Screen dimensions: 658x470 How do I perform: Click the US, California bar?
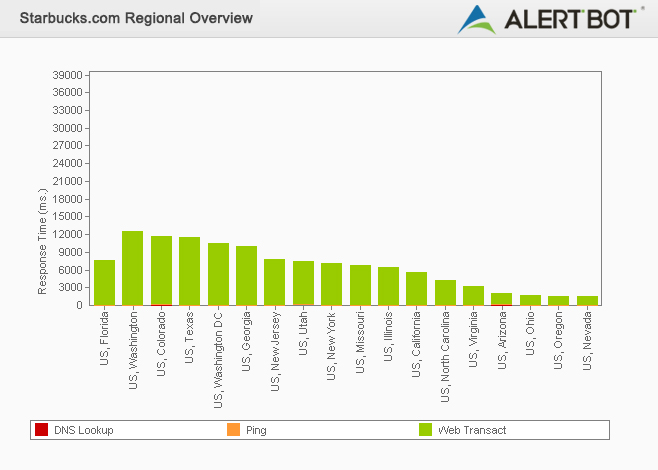(x=416, y=288)
